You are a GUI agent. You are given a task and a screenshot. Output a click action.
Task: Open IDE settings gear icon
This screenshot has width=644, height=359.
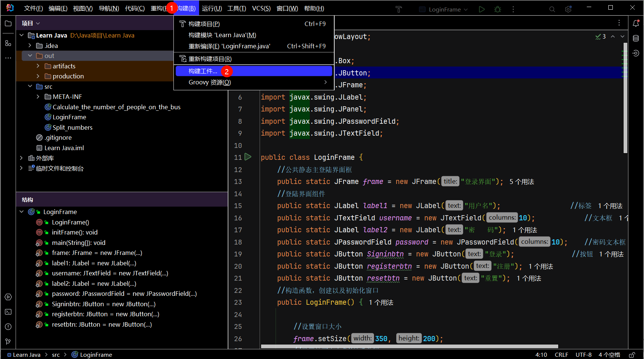[x=568, y=9]
